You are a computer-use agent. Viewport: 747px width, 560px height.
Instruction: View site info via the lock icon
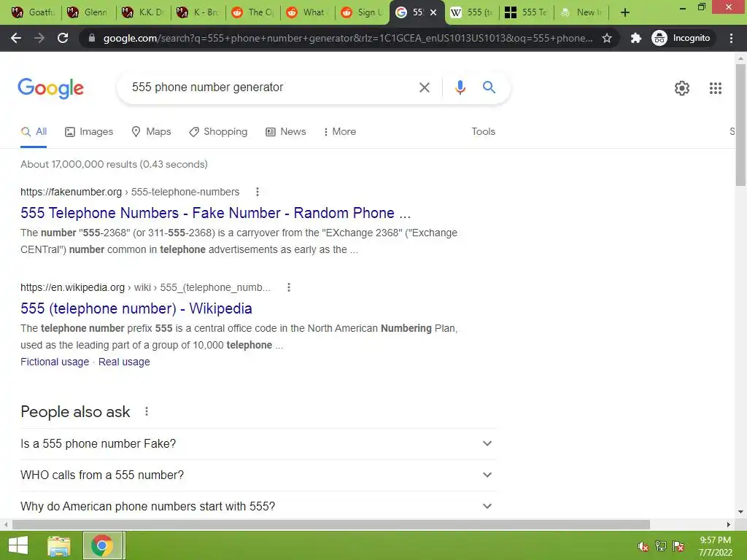click(92, 38)
